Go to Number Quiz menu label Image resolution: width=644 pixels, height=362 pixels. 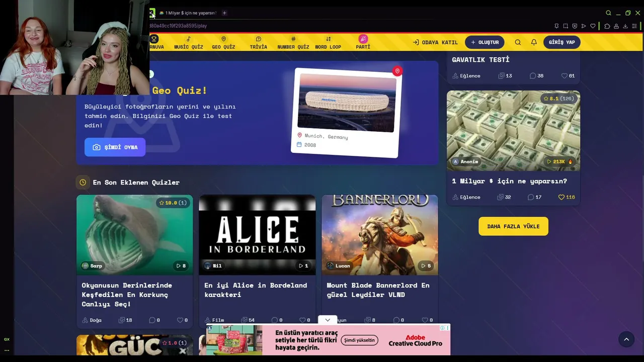click(293, 47)
